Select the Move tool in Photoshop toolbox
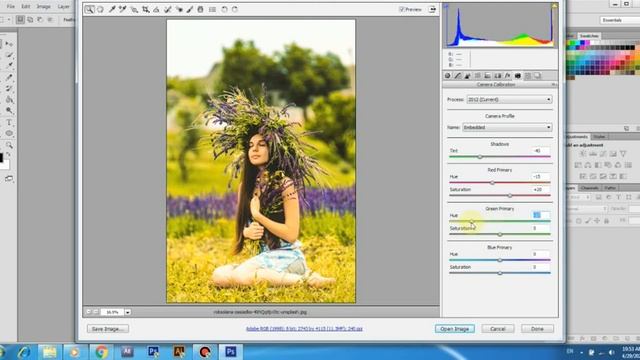Screen dimensions: 640x360 click(x=9, y=44)
